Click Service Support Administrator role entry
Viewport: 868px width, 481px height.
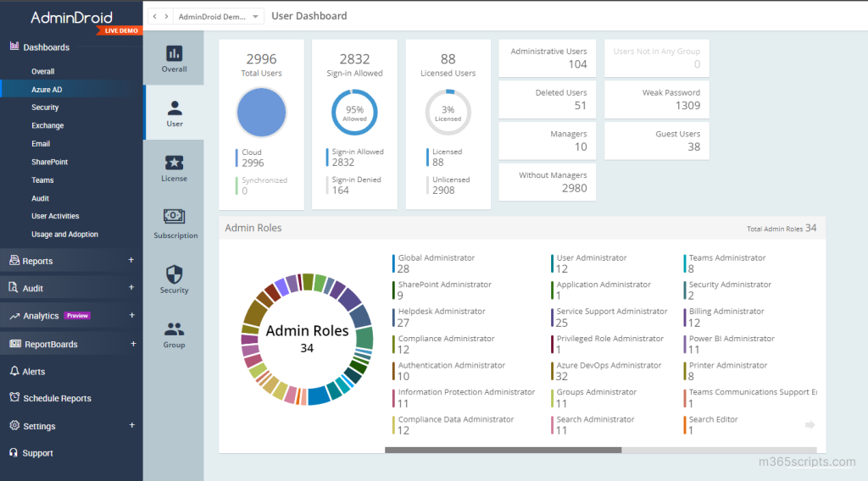[x=611, y=318]
